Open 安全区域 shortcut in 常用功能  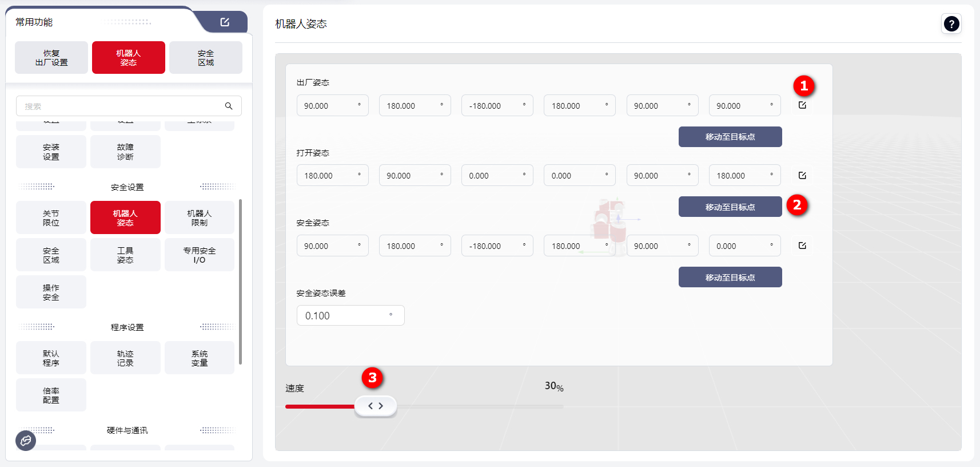click(206, 58)
